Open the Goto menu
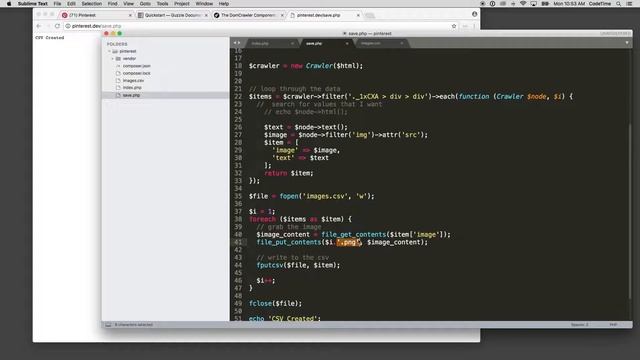The image size is (640, 360). tap(145, 4)
